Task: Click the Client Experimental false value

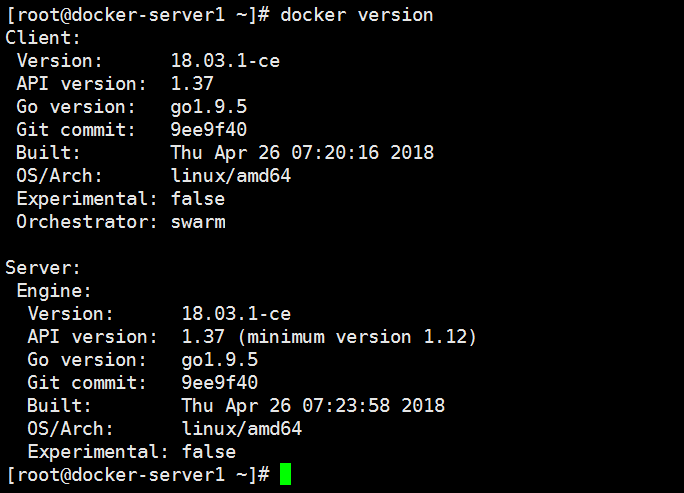Action: [198, 199]
